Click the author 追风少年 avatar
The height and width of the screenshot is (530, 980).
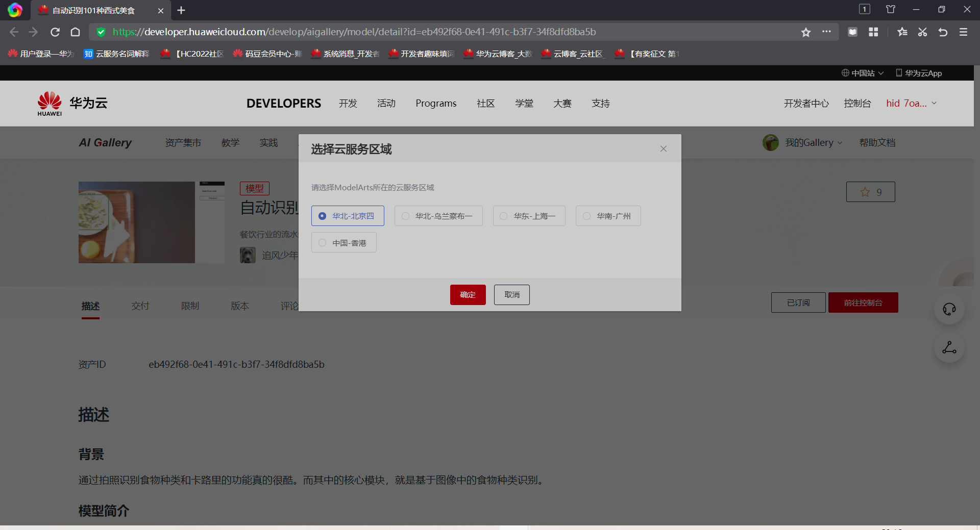[248, 255]
